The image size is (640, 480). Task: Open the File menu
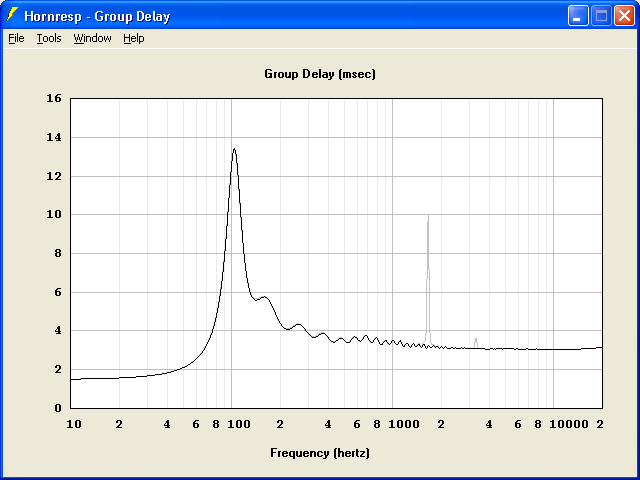[16, 38]
